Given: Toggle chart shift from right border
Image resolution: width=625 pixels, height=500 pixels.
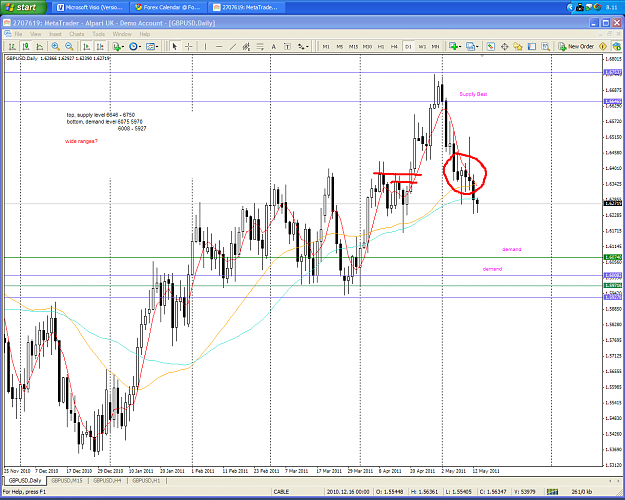Looking at the screenshot, I should click(100, 47).
